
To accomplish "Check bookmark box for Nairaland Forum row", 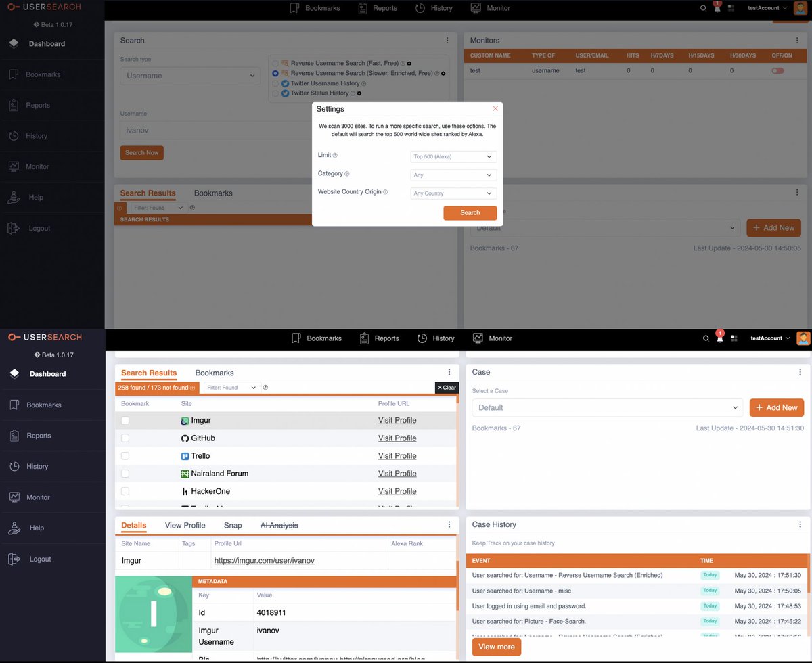I will pos(125,474).
